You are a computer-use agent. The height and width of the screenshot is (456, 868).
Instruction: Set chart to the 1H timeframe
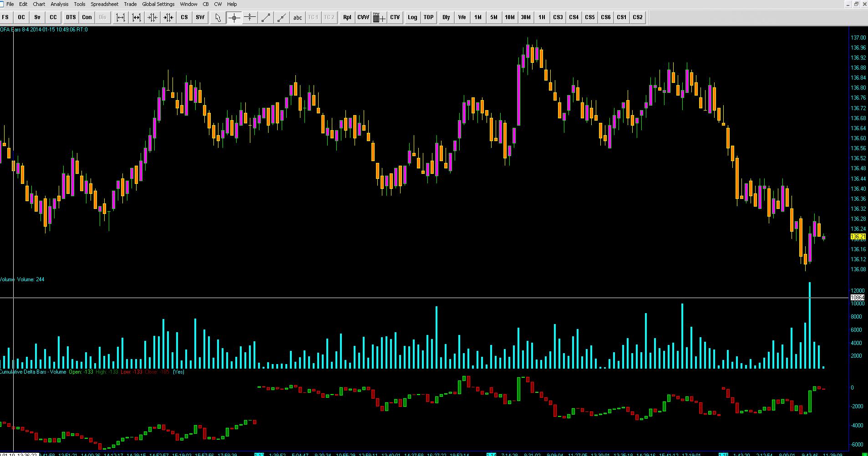[542, 17]
